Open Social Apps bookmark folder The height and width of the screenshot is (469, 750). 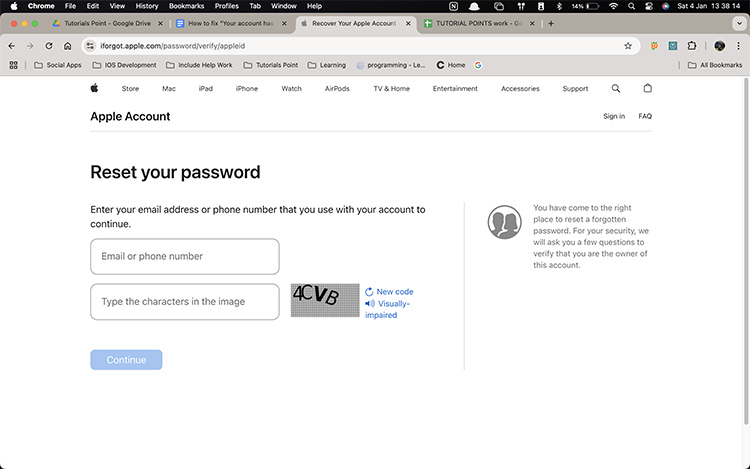(58, 65)
